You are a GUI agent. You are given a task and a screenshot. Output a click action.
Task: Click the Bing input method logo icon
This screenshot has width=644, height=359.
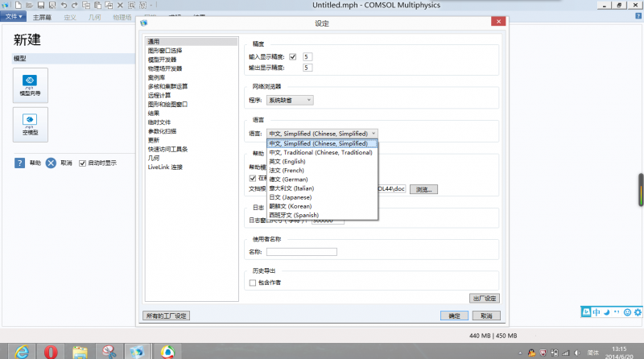tap(586, 312)
